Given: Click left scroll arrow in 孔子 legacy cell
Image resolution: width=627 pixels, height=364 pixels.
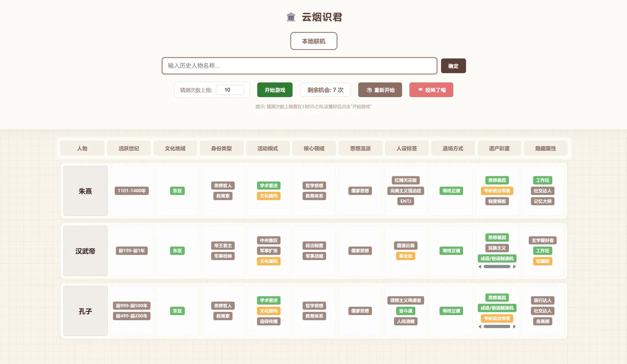Looking at the screenshot, I should point(480,327).
